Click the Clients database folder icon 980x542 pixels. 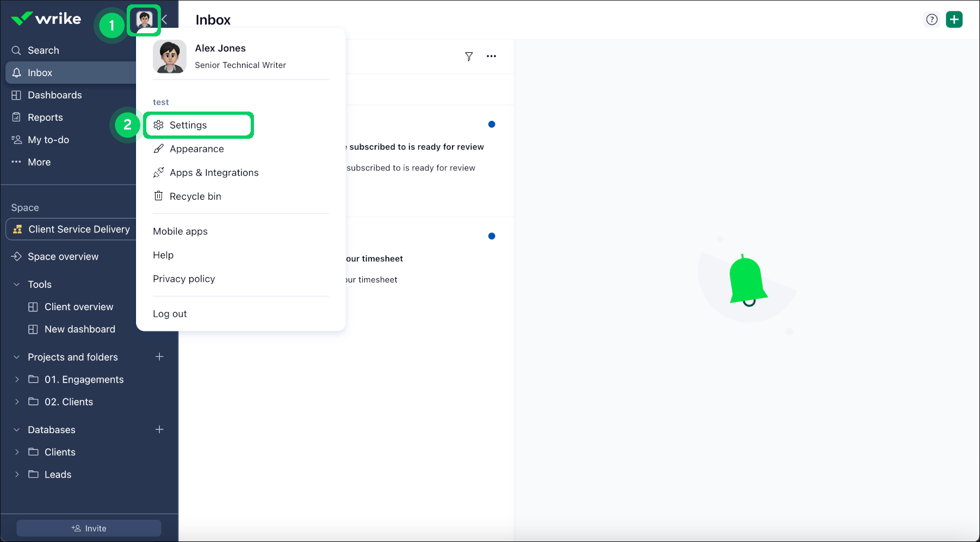pyautogui.click(x=33, y=452)
